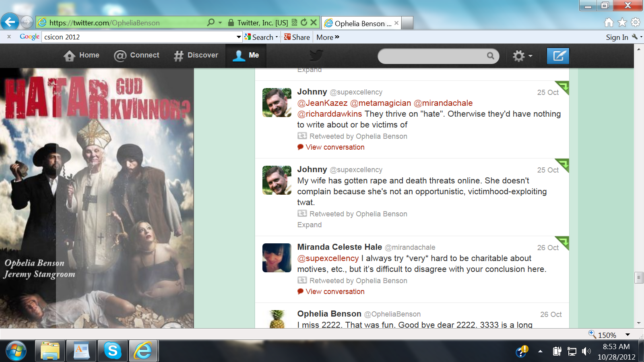Open the browser favorites star icon
This screenshot has height=362, width=644.
coord(622,23)
